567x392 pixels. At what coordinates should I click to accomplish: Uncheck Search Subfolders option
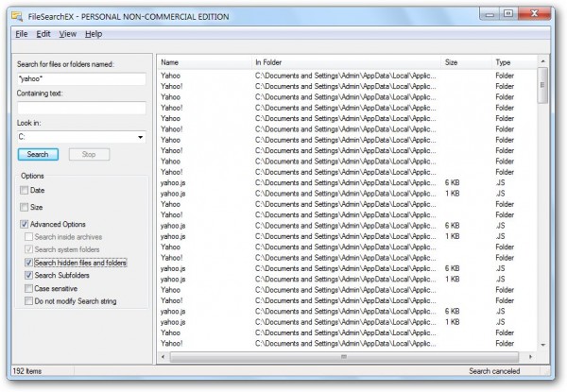[28, 275]
